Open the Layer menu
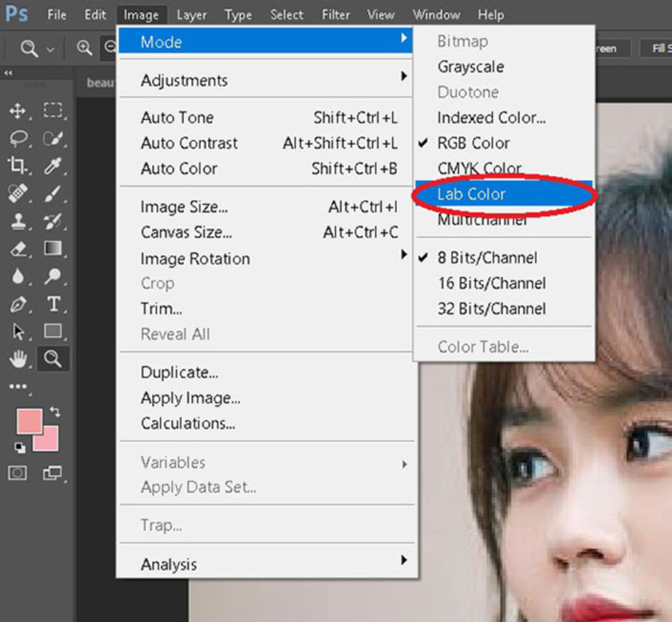The height and width of the screenshot is (622, 672). [191, 14]
